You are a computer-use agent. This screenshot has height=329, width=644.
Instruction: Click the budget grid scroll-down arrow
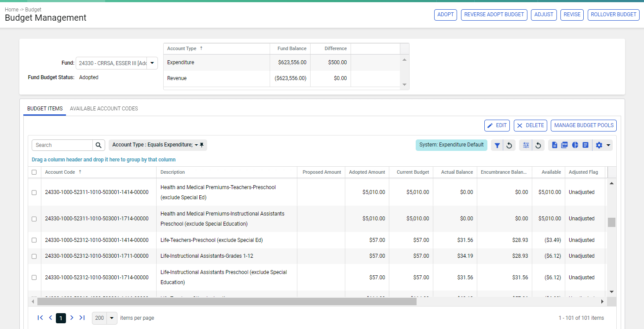point(611,291)
